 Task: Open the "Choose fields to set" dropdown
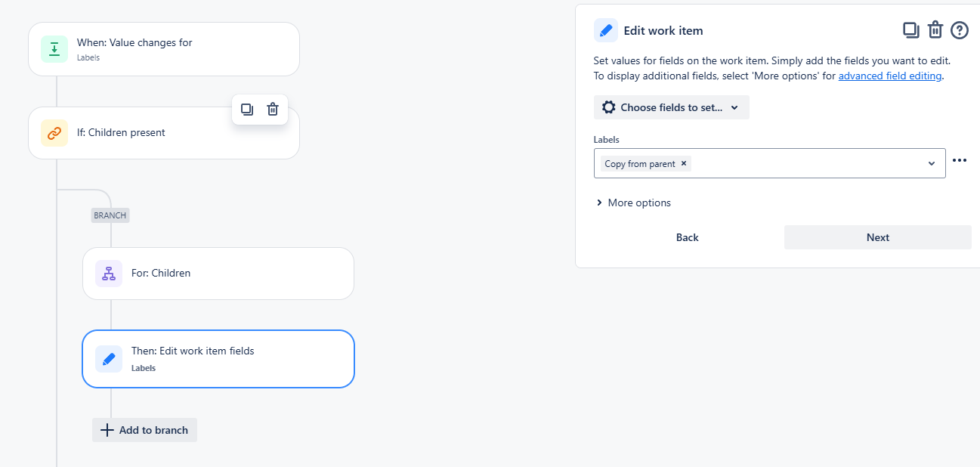tap(671, 107)
